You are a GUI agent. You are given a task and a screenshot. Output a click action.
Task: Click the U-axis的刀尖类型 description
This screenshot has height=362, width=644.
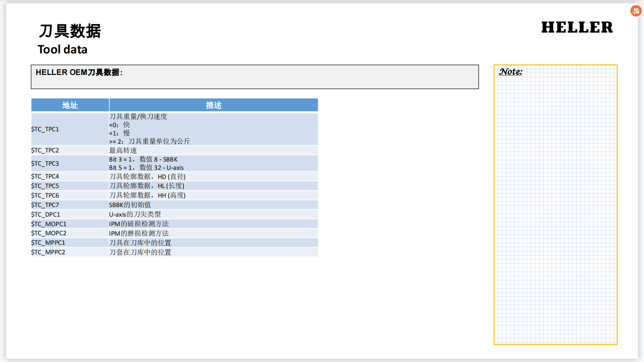click(x=135, y=215)
